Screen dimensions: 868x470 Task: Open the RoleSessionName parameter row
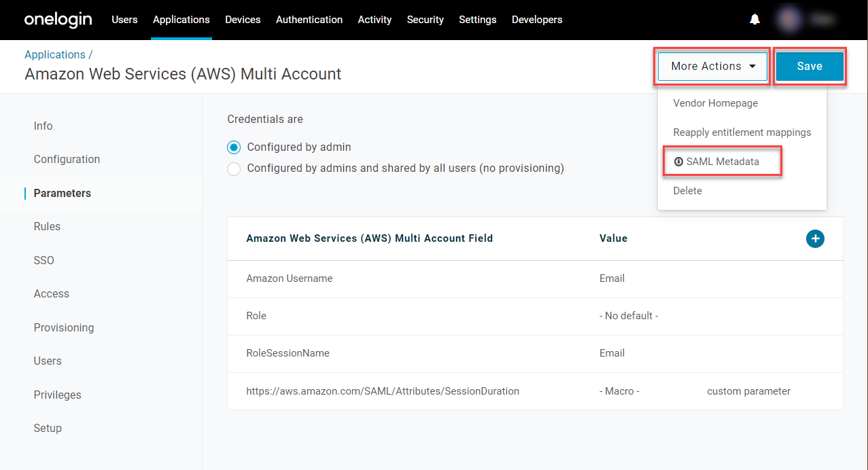[x=535, y=353]
